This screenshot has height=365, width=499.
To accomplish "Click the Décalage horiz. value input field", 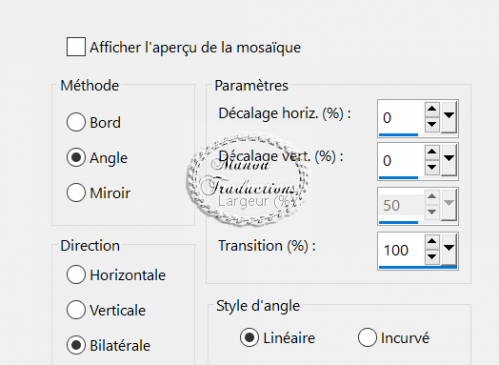I will tap(401, 117).
